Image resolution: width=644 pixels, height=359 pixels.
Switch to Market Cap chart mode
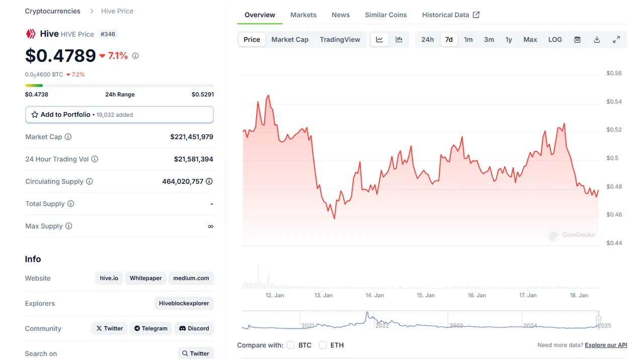point(290,40)
